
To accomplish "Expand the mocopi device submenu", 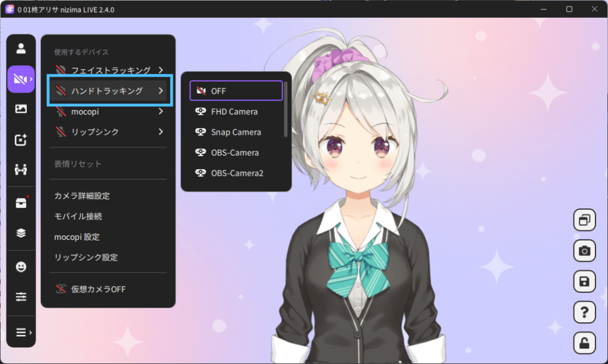I will [109, 111].
